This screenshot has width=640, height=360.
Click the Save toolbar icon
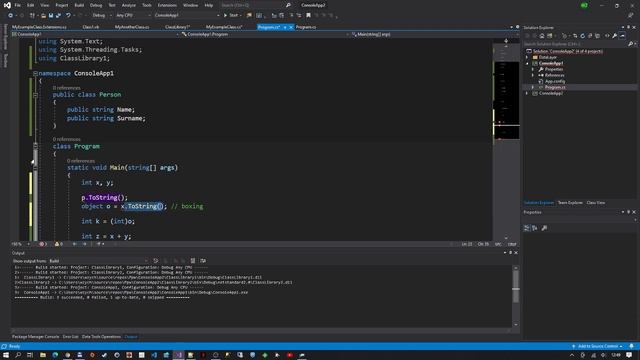click(x=51, y=15)
